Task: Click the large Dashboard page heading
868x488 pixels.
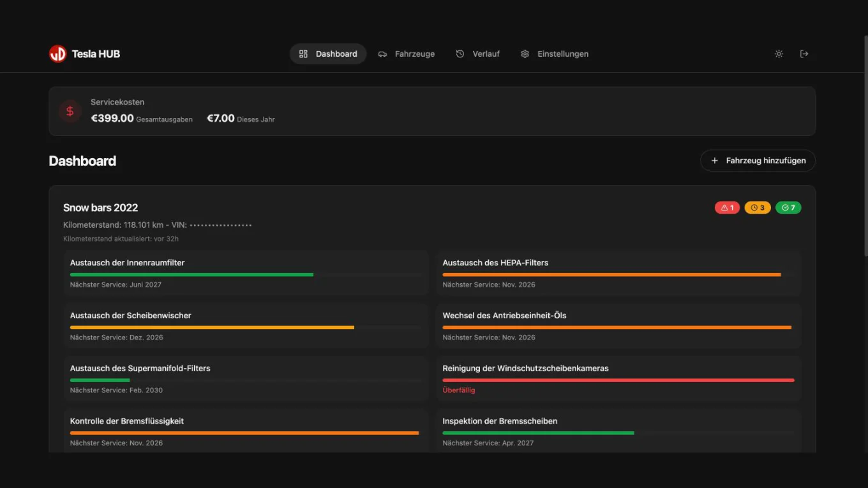Action: tap(82, 161)
